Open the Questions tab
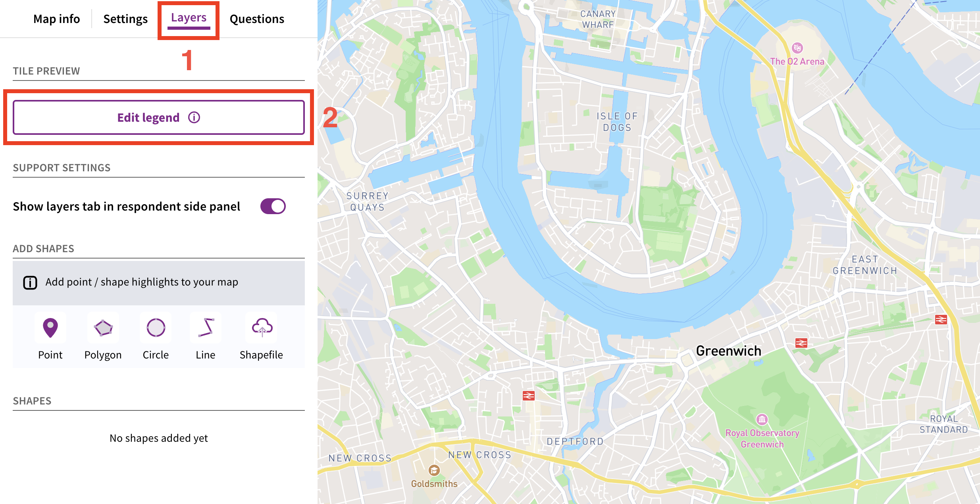Viewport: 980px width, 504px height. 257,19
